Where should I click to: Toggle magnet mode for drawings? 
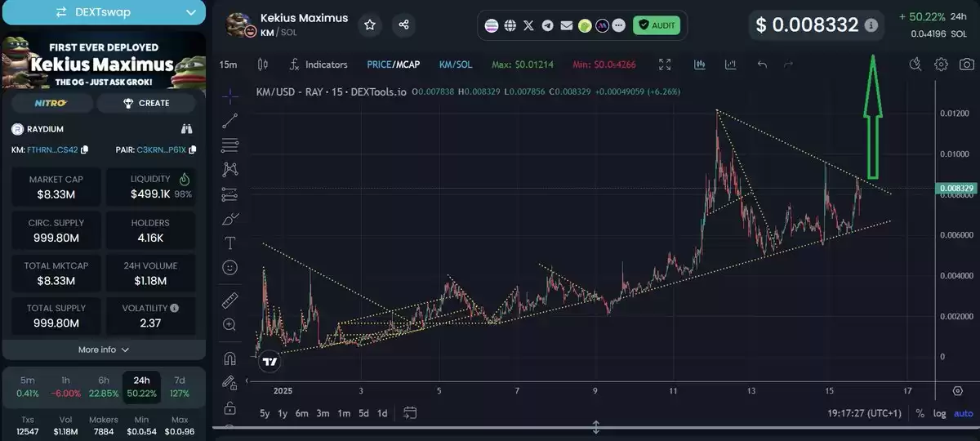point(230,358)
